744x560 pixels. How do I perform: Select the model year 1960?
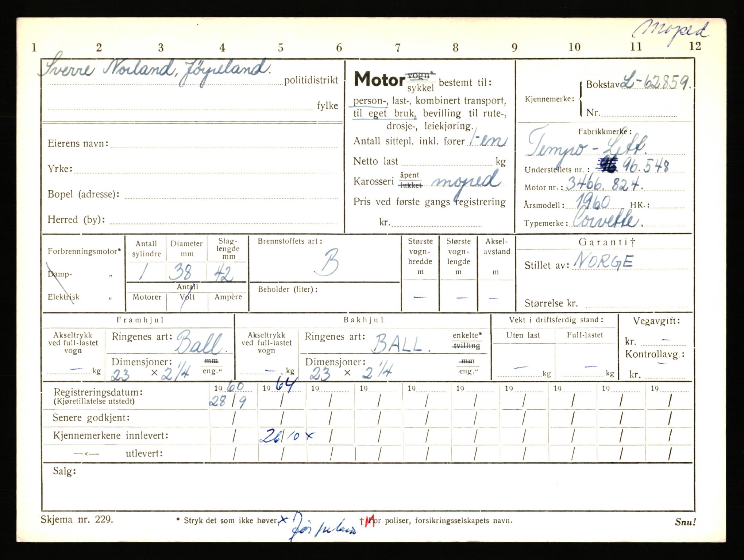click(x=593, y=202)
